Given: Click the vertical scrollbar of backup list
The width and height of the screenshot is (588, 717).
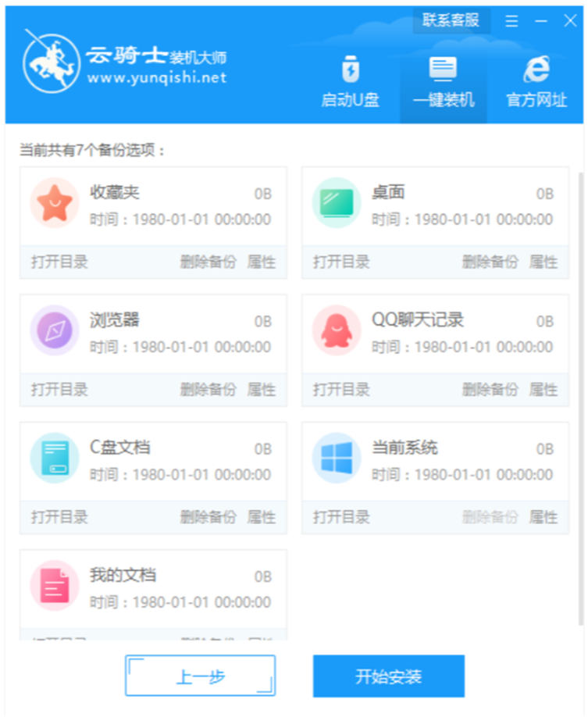Looking at the screenshot, I should 581,399.
